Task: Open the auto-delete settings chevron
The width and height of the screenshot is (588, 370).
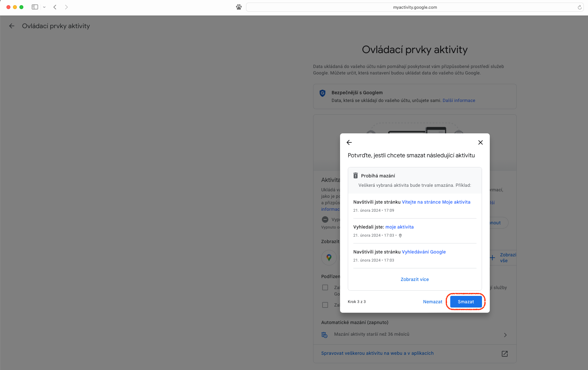Action: (x=505, y=335)
